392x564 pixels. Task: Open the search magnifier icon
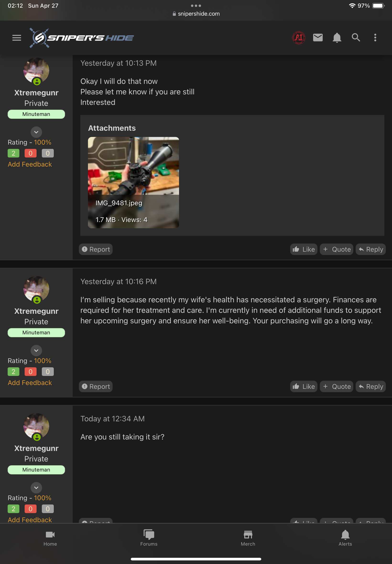point(356,38)
